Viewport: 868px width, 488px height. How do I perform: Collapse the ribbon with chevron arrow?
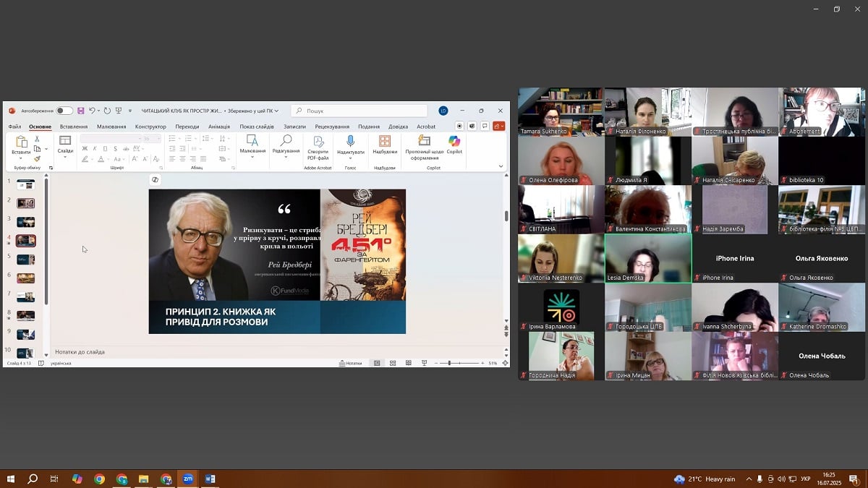pyautogui.click(x=501, y=166)
